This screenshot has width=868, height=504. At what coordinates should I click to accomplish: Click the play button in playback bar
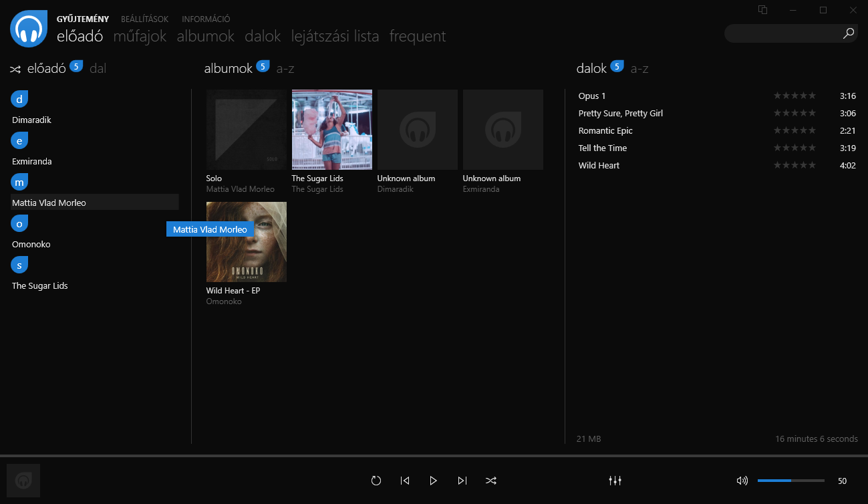[433, 481]
